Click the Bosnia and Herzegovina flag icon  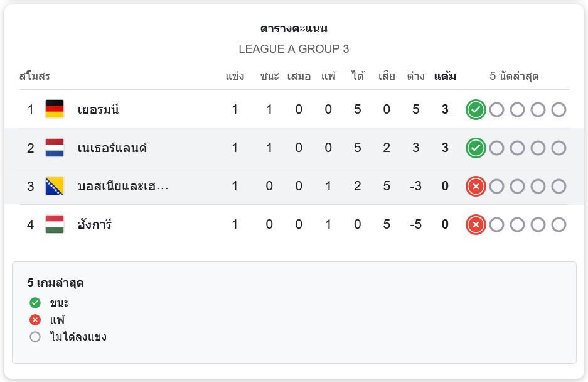point(55,186)
